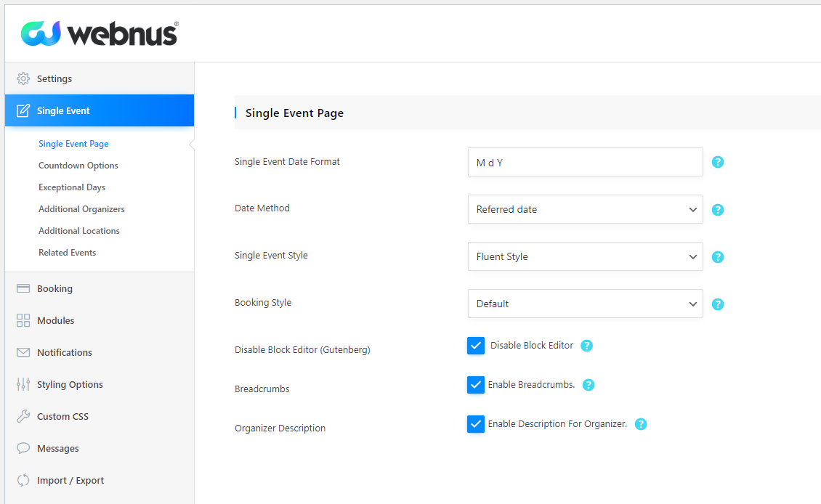Click the Organizer Description label
Image resolution: width=821 pixels, height=504 pixels.
[x=280, y=428]
